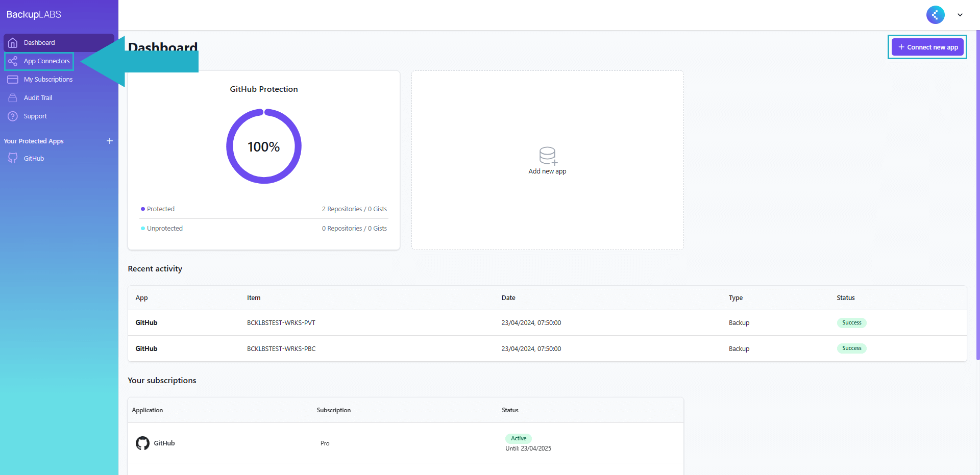
Task: Click the Audit Trail icon
Action: [13, 98]
